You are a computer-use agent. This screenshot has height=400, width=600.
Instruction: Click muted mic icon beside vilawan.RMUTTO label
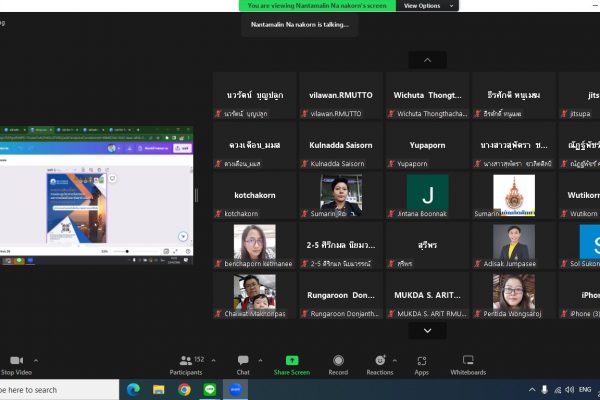coord(305,114)
